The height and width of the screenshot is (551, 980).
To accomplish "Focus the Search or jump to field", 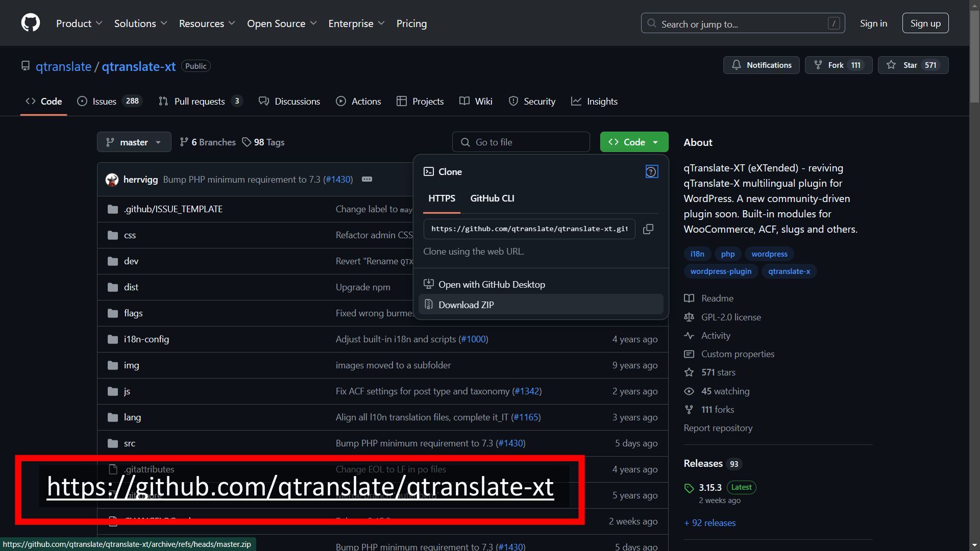I will (743, 23).
